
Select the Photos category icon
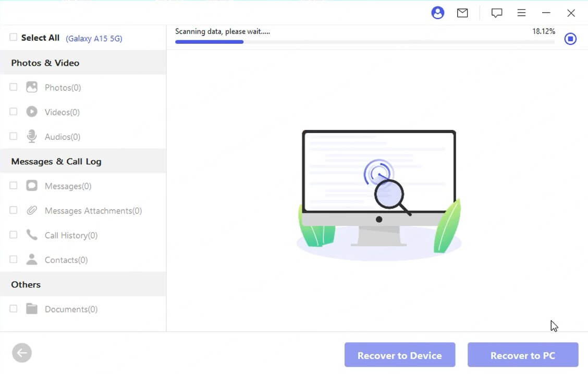pyautogui.click(x=32, y=87)
